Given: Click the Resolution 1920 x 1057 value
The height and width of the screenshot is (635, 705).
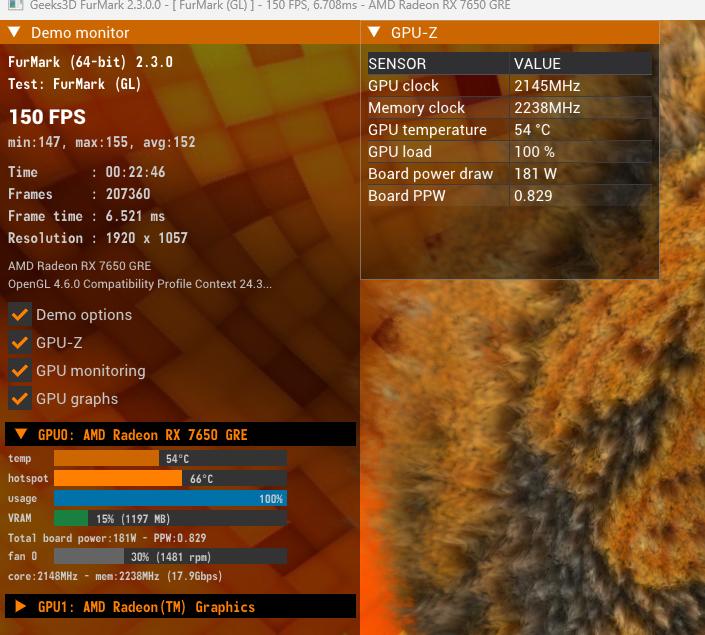Looking at the screenshot, I should (147, 238).
